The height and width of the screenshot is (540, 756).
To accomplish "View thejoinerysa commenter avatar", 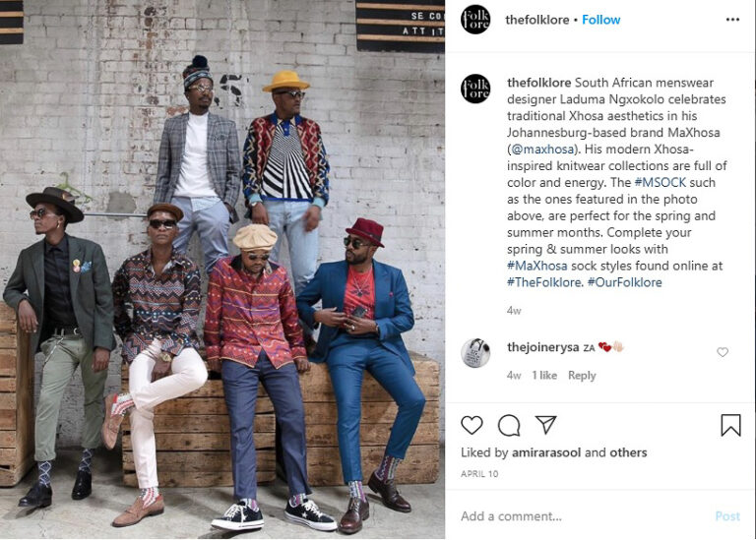I will point(475,352).
